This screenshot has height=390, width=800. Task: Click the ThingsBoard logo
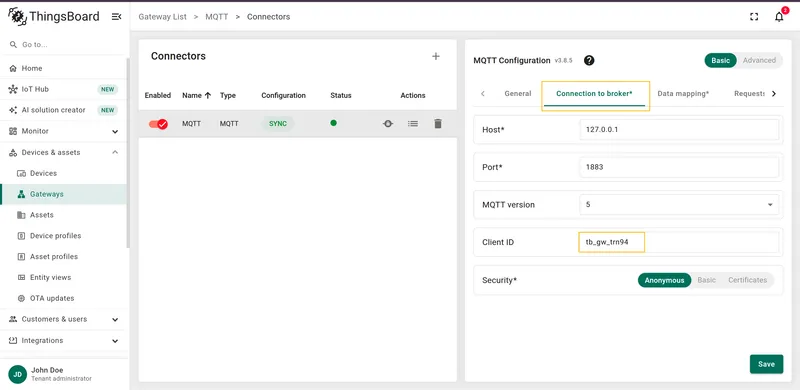click(x=54, y=16)
